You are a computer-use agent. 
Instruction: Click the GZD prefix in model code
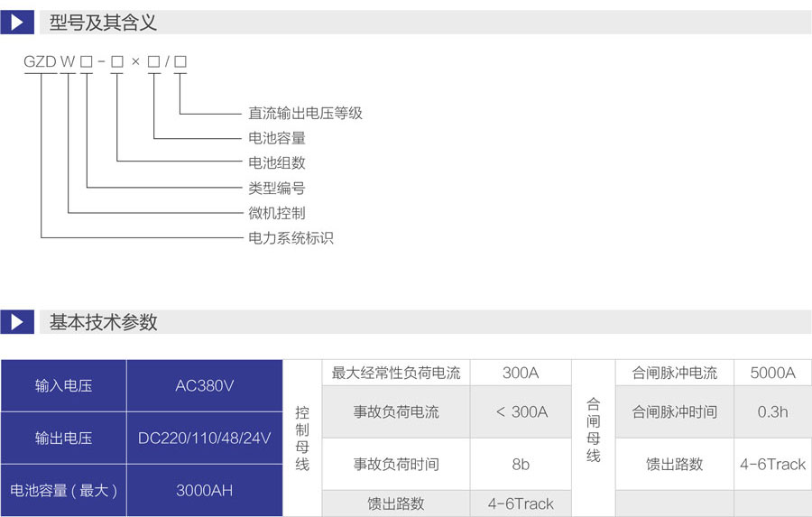click(x=40, y=62)
